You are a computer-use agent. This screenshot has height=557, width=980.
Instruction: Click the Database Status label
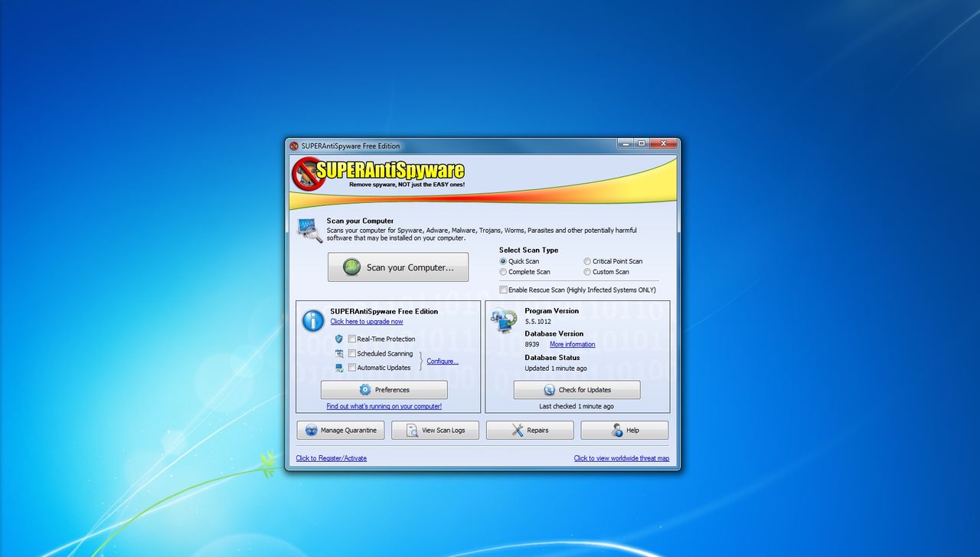pos(552,357)
